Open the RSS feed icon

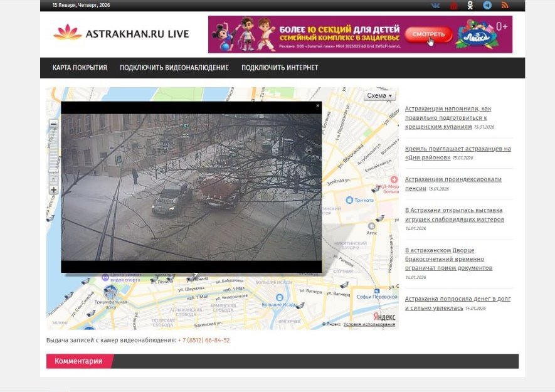pos(504,6)
